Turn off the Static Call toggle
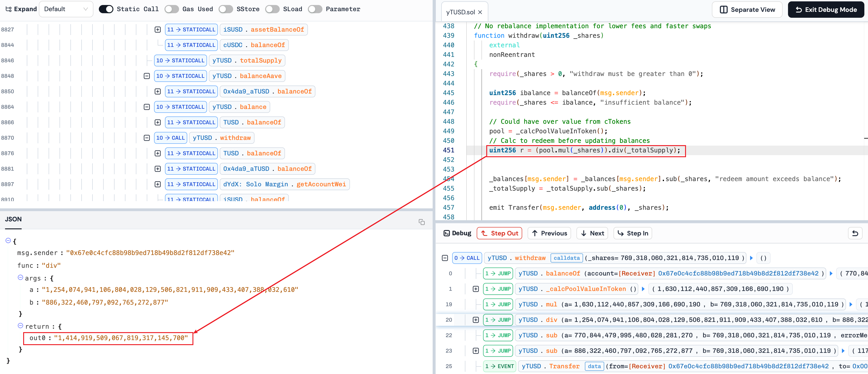 pyautogui.click(x=106, y=9)
